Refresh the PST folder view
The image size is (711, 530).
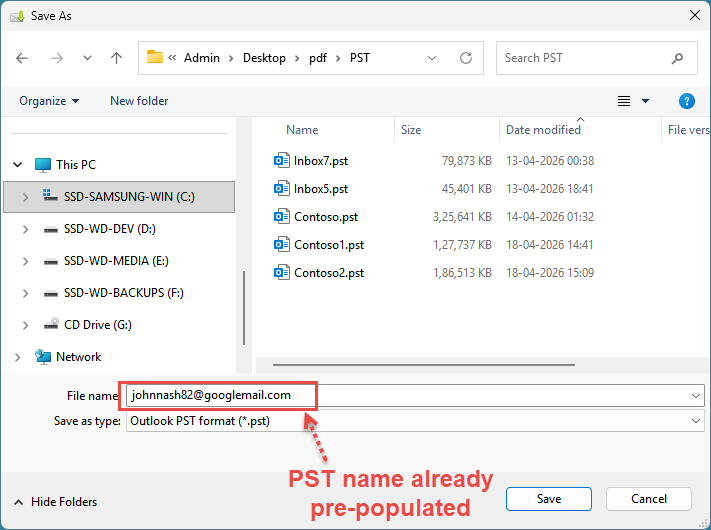pos(466,58)
